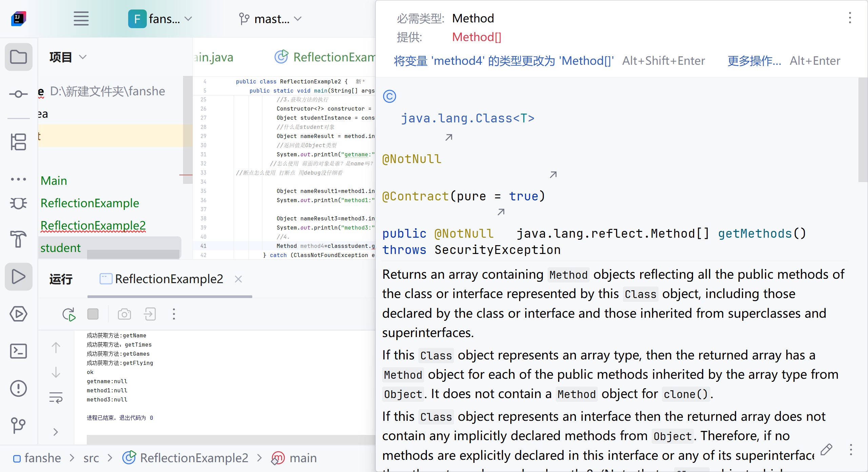Open the Project tool window folder icon
868x472 pixels.
click(18, 57)
